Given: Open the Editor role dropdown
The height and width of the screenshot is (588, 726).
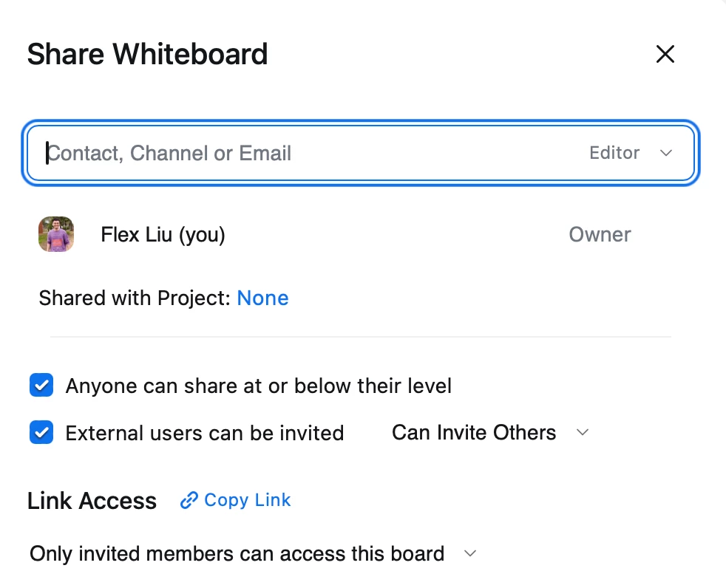Looking at the screenshot, I should tap(614, 153).
